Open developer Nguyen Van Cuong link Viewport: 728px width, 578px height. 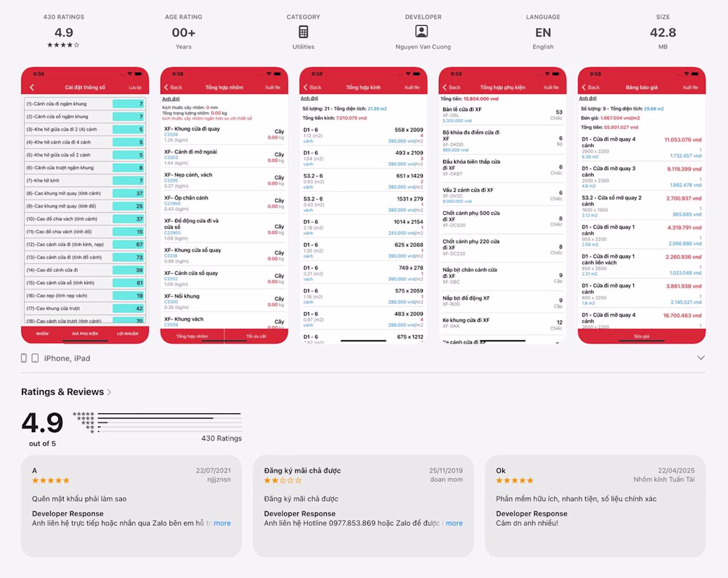pos(423,47)
